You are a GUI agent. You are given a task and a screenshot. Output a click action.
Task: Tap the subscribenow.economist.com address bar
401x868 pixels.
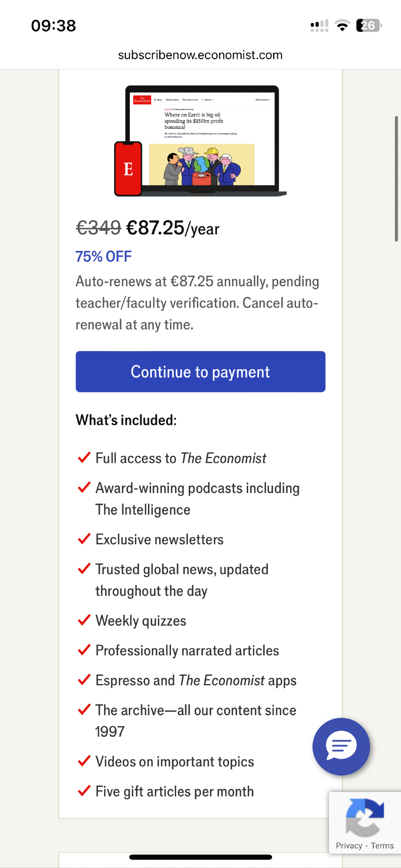point(200,55)
